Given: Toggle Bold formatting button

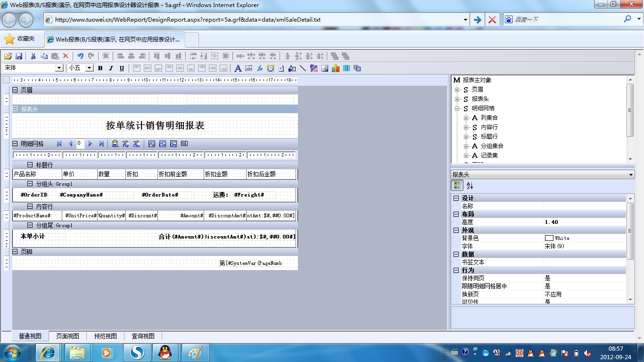Looking at the screenshot, I should [100, 68].
